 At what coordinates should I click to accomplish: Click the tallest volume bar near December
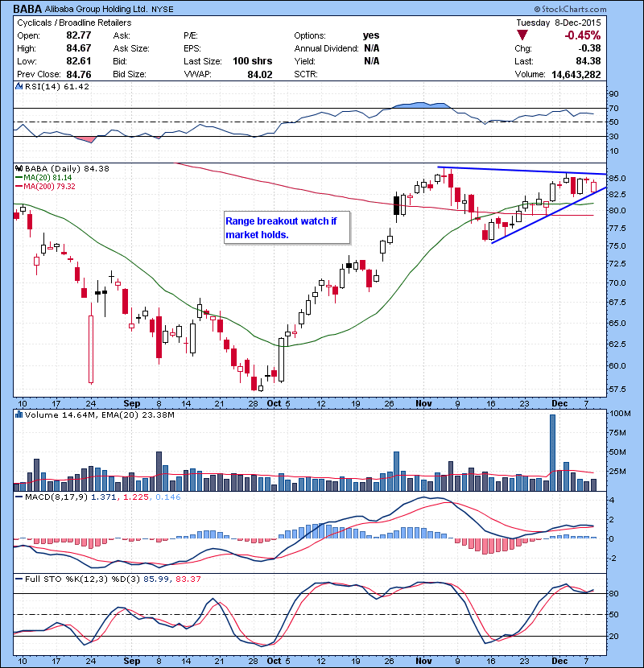(x=552, y=453)
